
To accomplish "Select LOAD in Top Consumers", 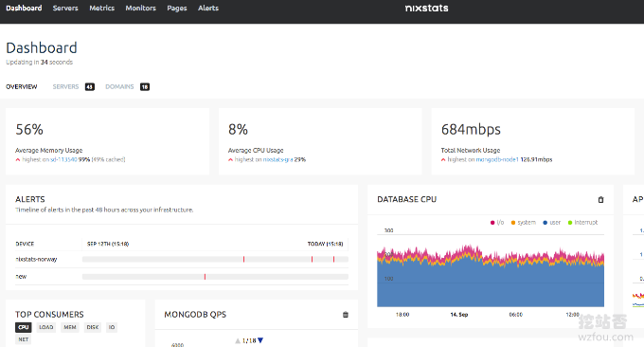I will pos(46,327).
